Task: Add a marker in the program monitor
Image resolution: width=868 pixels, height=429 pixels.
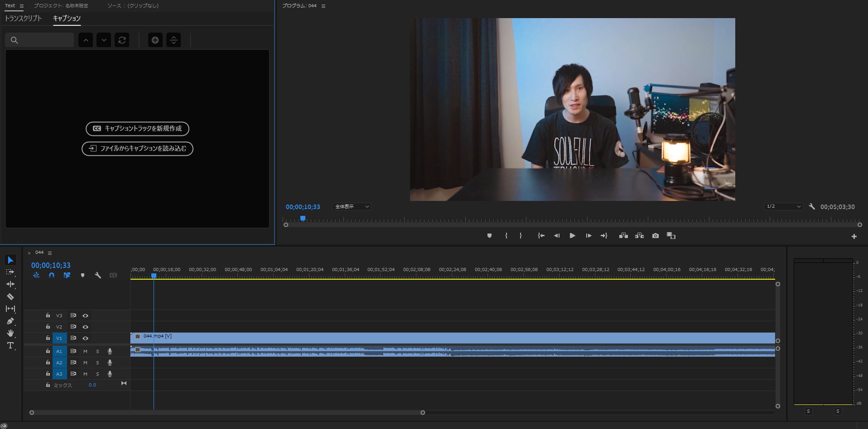Action: pos(489,236)
